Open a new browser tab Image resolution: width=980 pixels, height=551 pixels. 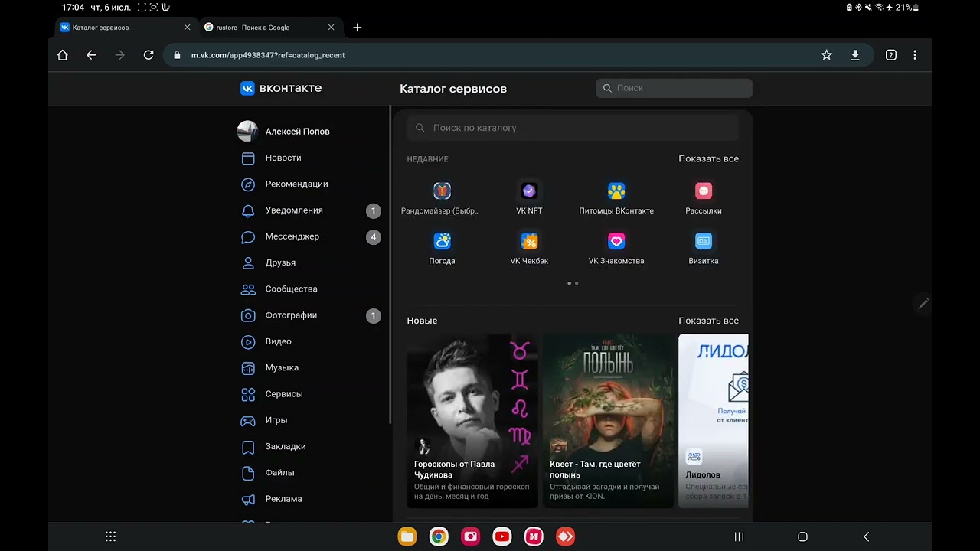357,28
